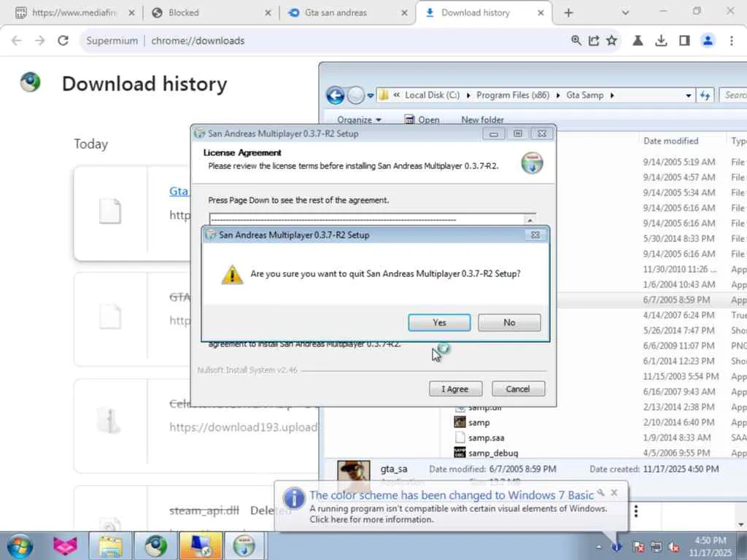This screenshot has width=747, height=560.
Task: Close the color scheme notification balloon
Action: pyautogui.click(x=614, y=492)
